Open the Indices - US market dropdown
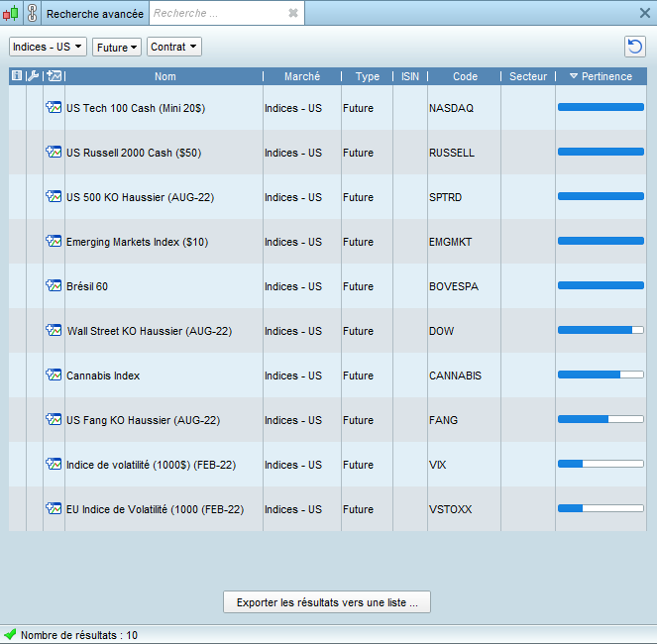Screen dimensions: 657x644 click(x=48, y=47)
